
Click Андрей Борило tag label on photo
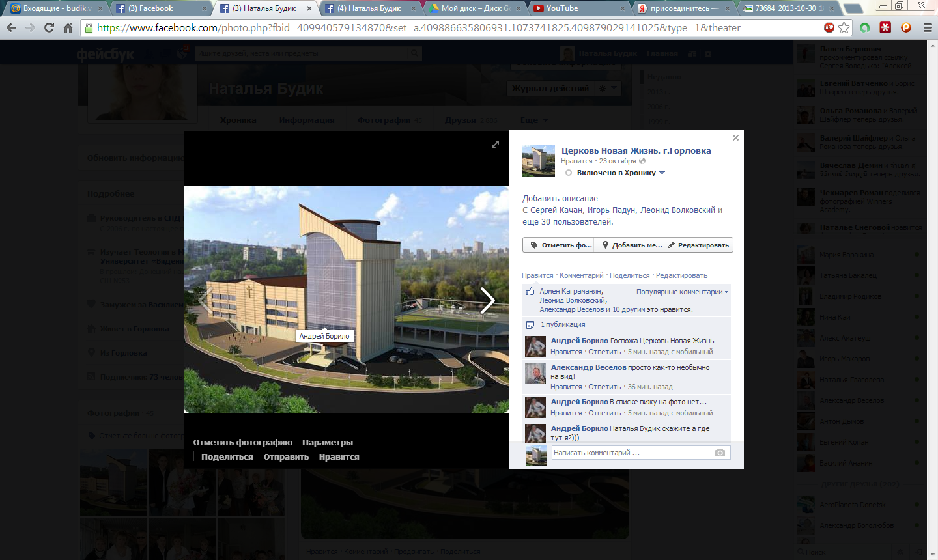(x=324, y=336)
